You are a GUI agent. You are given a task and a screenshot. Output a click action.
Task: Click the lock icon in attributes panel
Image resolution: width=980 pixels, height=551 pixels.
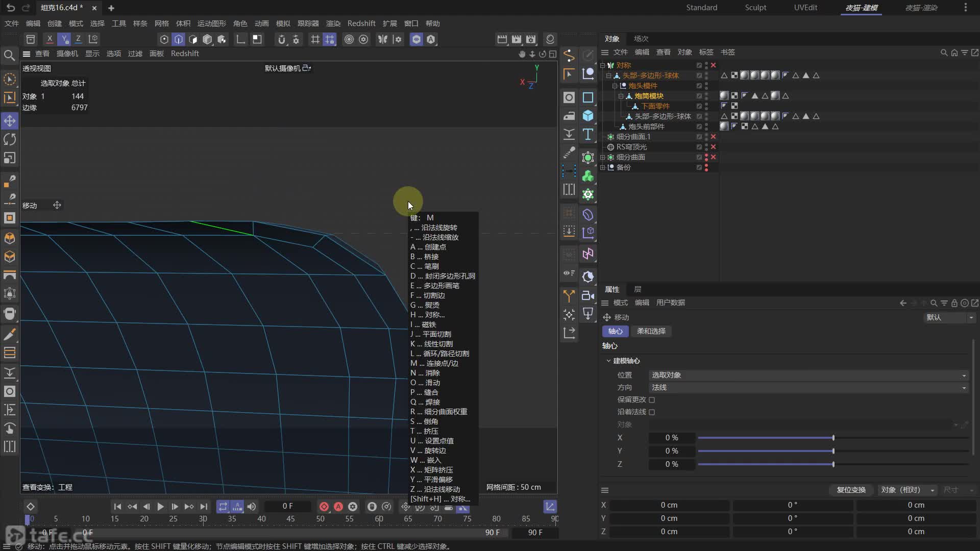pos(954,303)
